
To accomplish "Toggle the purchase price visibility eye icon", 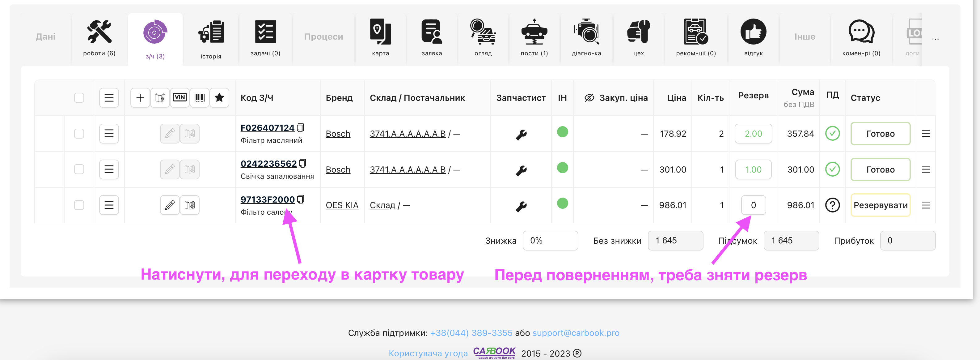I will (589, 98).
